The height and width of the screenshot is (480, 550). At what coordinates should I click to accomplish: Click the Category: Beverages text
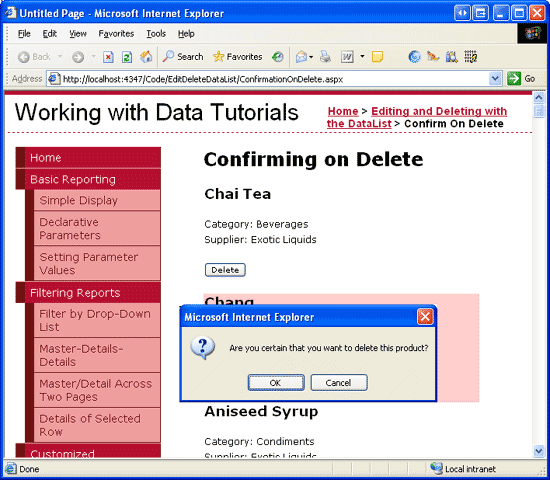pyautogui.click(x=256, y=224)
